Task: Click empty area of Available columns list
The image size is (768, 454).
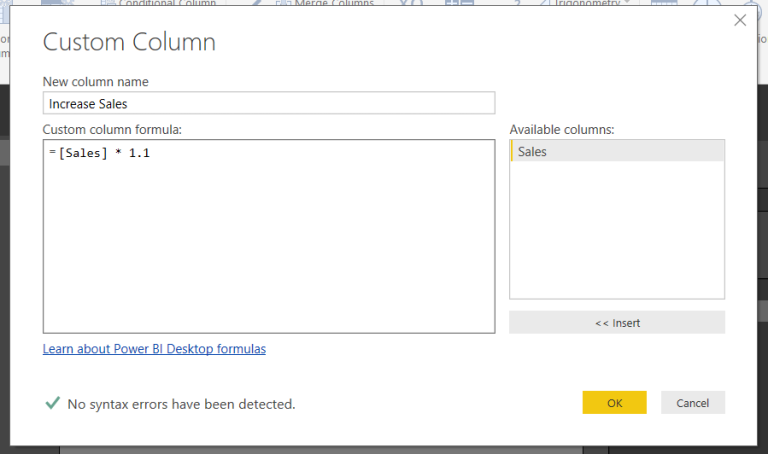Action: 616,240
